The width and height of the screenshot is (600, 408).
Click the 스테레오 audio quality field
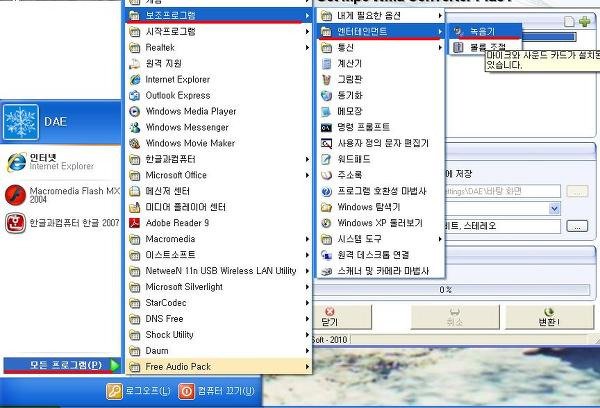(502, 226)
